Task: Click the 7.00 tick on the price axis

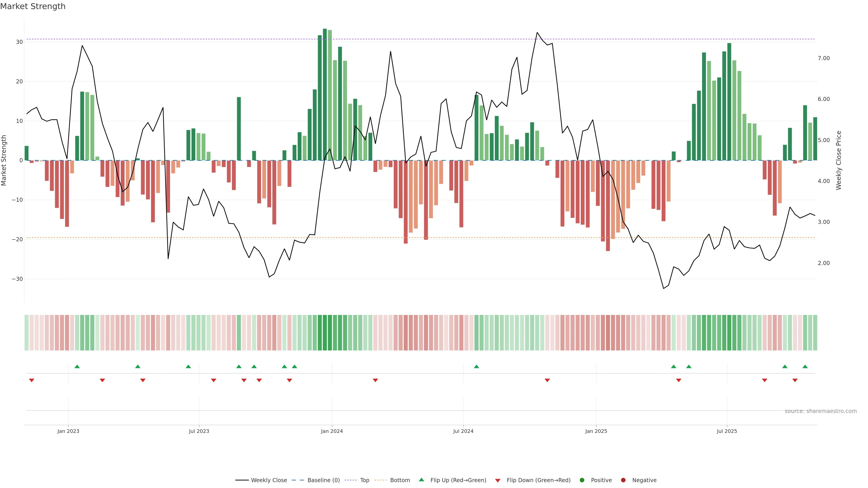Action: point(823,58)
